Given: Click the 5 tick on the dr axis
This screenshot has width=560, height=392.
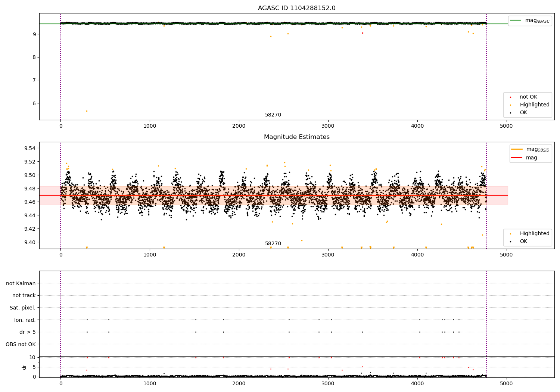Looking at the screenshot, I should (x=34, y=367).
